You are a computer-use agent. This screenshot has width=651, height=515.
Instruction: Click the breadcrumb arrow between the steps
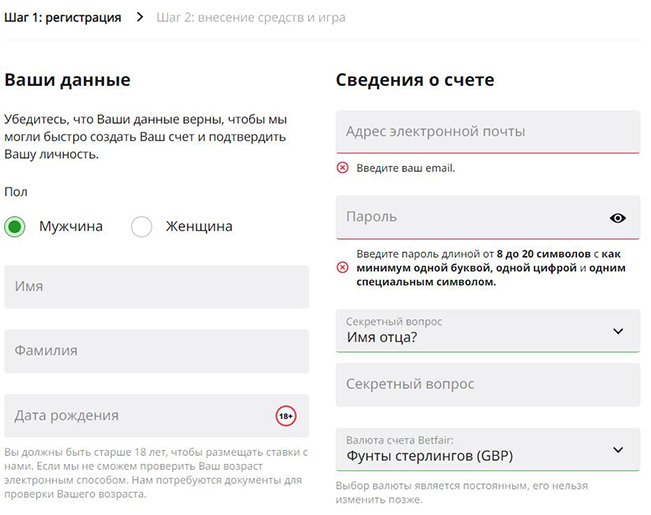138,17
